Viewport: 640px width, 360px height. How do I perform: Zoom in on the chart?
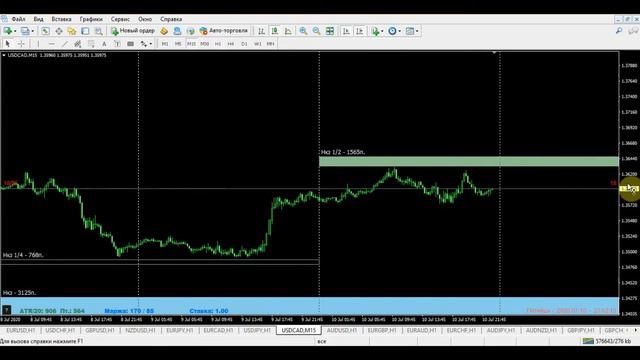(303, 31)
